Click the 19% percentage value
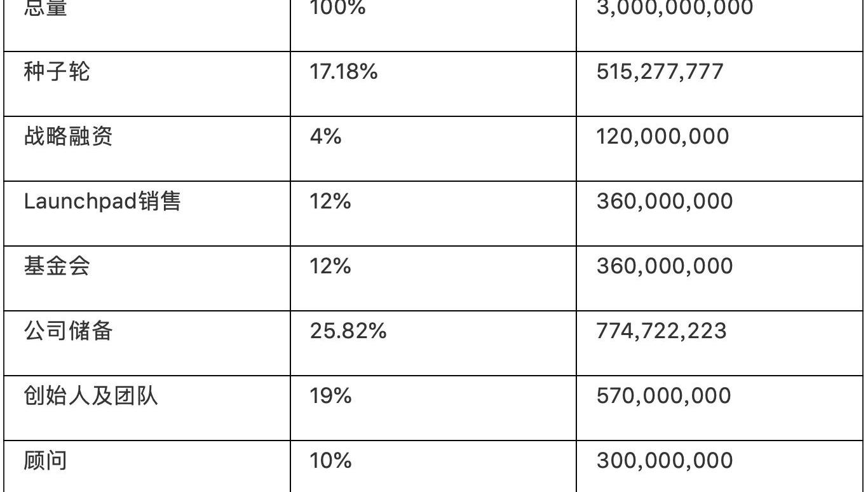The width and height of the screenshot is (868, 492). coord(330,396)
